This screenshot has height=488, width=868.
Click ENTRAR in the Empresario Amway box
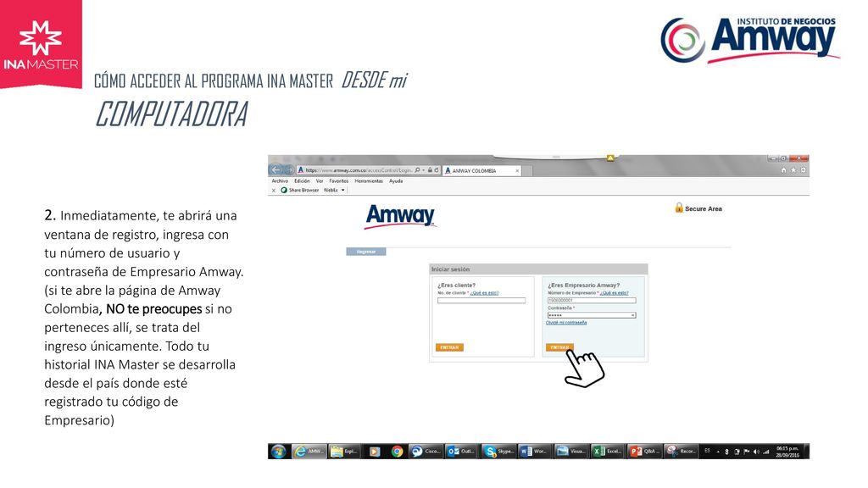point(559,347)
